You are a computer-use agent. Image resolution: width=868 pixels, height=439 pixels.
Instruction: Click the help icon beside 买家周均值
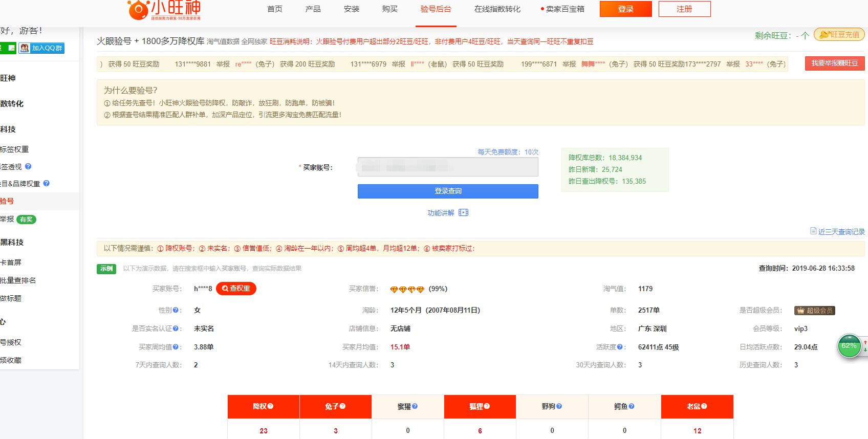click(x=176, y=347)
